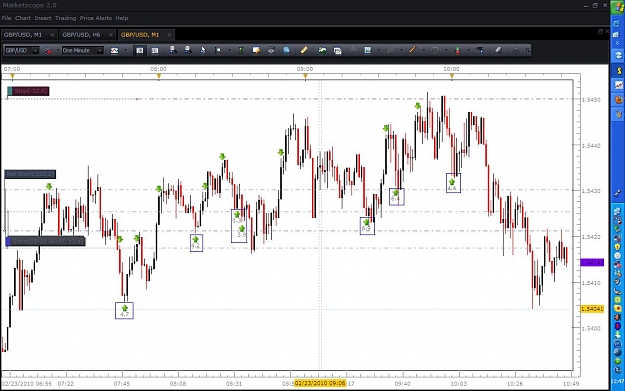Expand the arrow beside blue framed image icon
This screenshot has width=625, height=391.
tap(379, 50)
